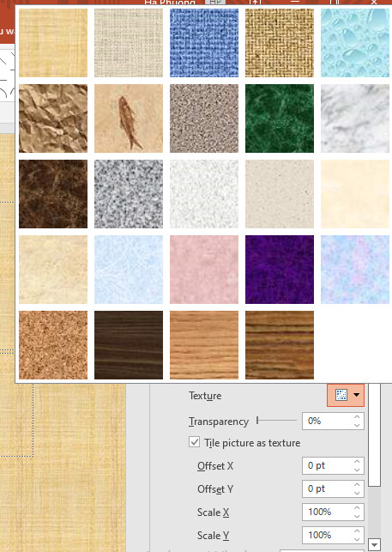The height and width of the screenshot is (552, 392).
Task: Choose the pale cream Parchment texture
Action: click(355, 194)
